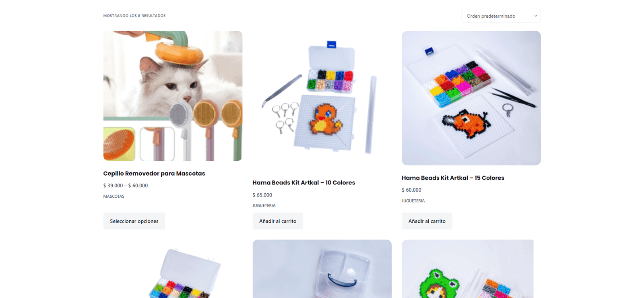Click the $ 65.000 price text
644x298 pixels.
[262, 195]
